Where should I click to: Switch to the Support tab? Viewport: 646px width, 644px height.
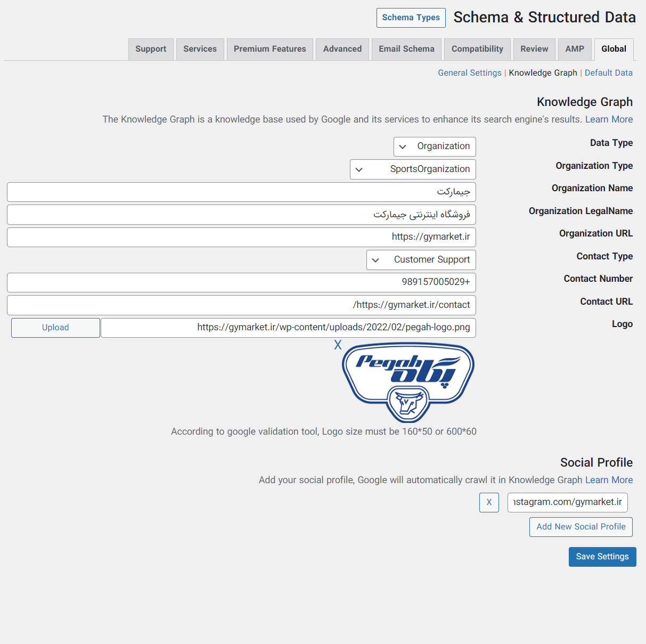151,49
